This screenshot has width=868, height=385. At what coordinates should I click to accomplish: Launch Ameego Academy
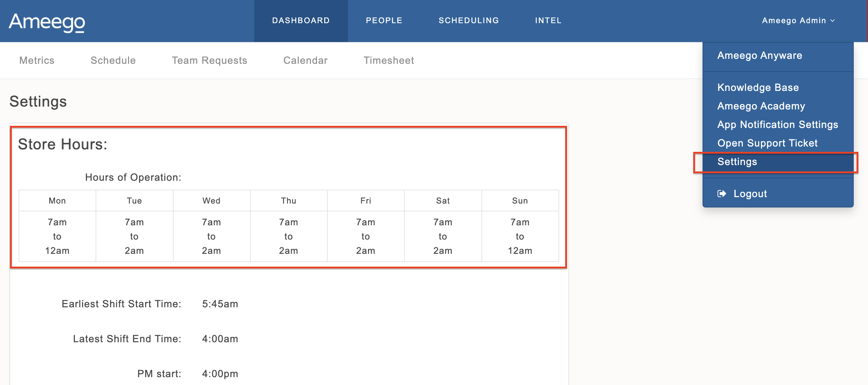[761, 106]
